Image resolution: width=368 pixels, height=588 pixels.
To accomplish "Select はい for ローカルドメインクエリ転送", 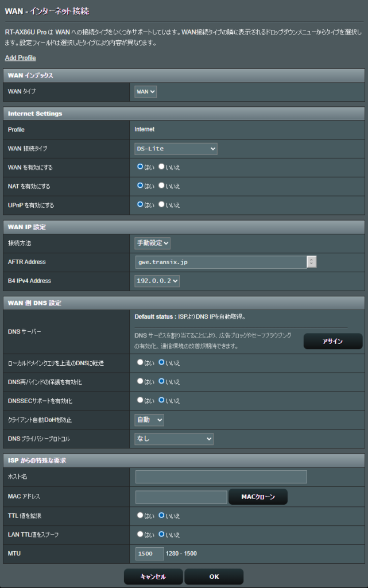I will 140,363.
